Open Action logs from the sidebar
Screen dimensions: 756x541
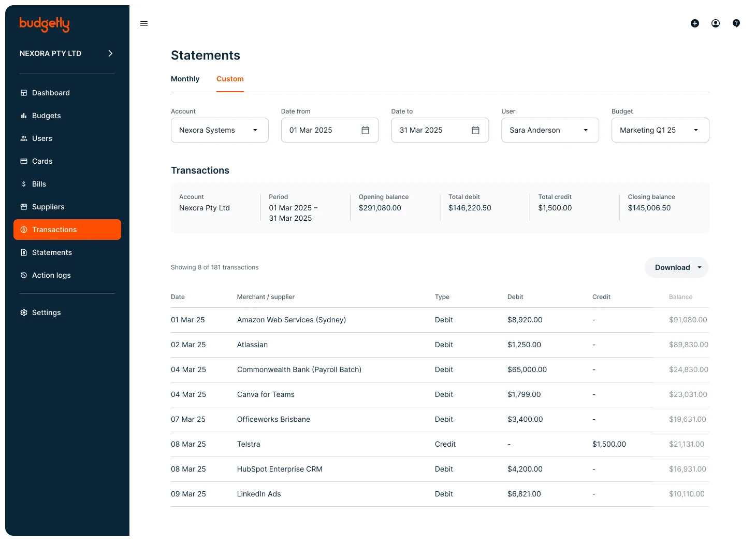[x=51, y=275]
